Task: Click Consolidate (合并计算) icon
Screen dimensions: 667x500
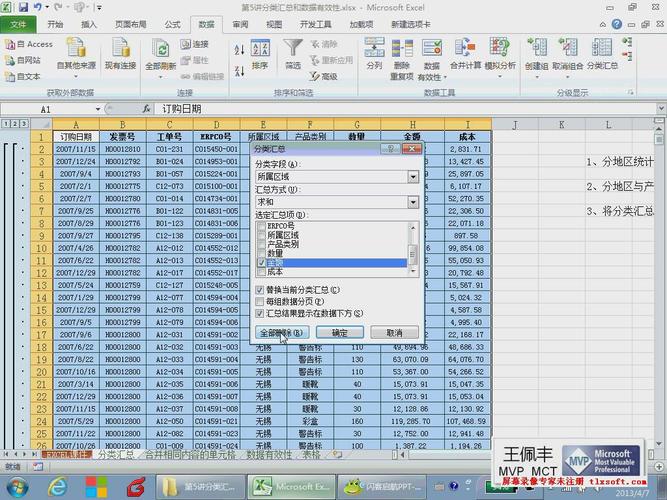Action: pyautogui.click(x=465, y=47)
